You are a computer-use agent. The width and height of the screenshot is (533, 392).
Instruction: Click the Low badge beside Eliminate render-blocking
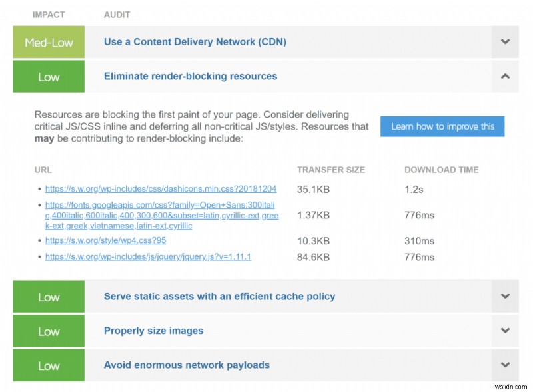click(x=49, y=76)
